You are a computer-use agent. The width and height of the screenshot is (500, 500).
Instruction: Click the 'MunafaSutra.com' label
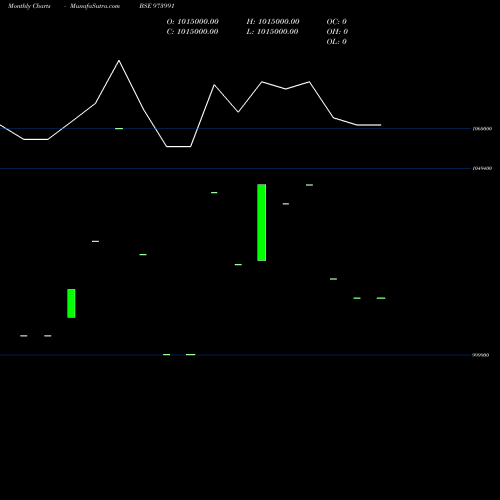(x=95, y=6)
